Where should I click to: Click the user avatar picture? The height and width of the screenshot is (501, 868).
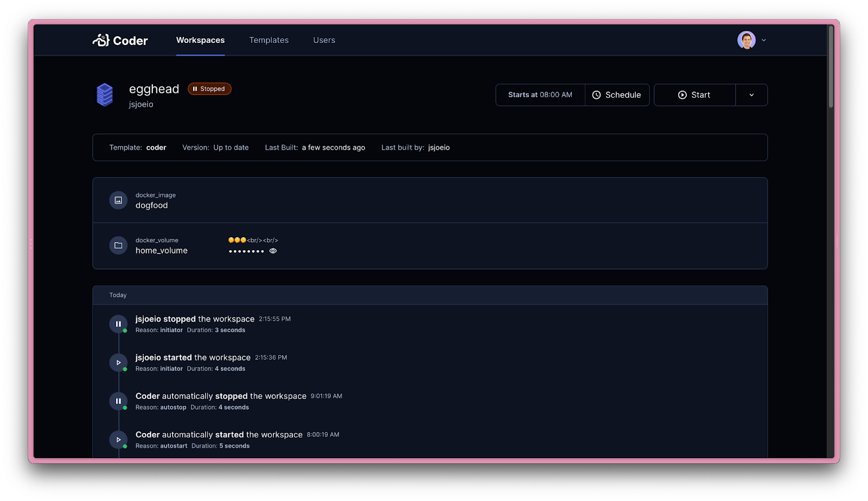pyautogui.click(x=746, y=40)
